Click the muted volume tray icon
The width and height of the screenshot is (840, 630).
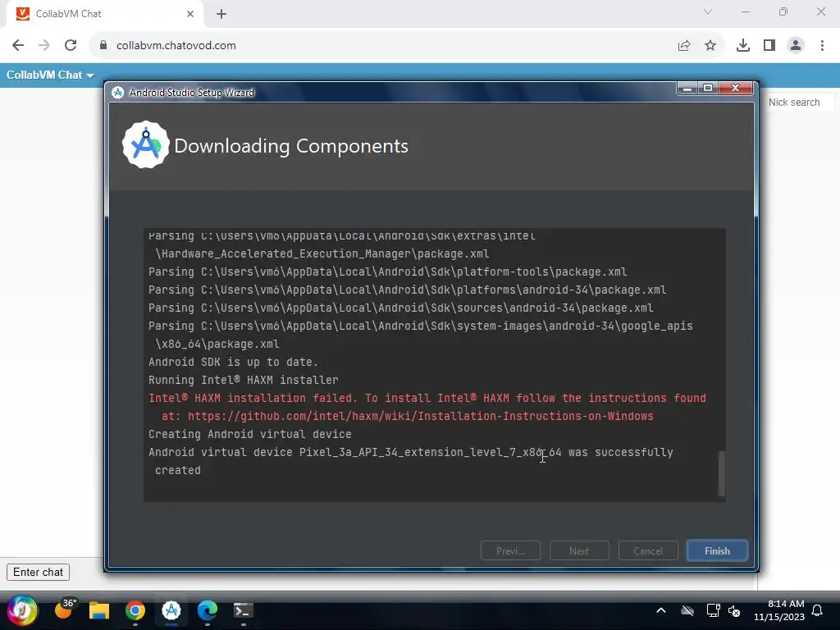tap(734, 610)
